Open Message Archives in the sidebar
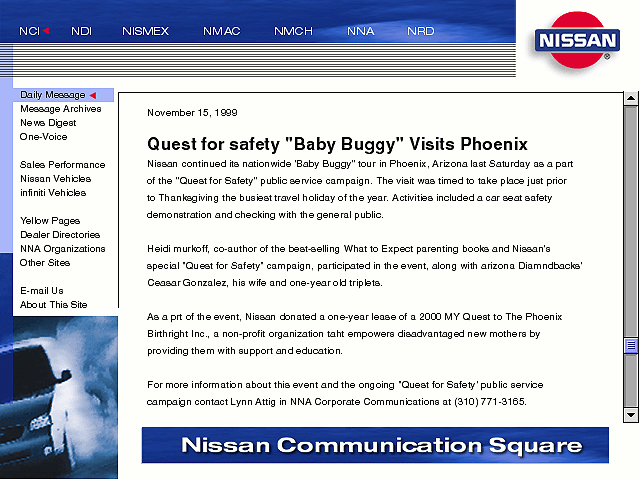640x480 pixels. 61,109
